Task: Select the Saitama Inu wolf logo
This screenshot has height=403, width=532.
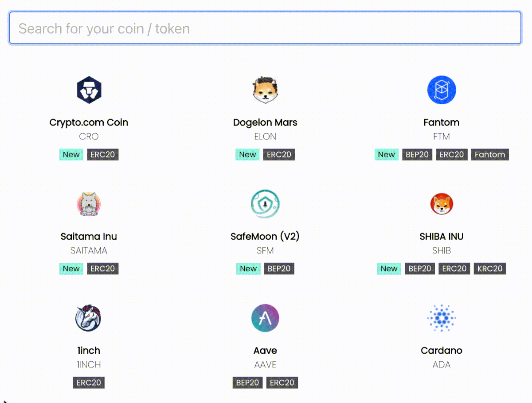Action: pyautogui.click(x=89, y=204)
